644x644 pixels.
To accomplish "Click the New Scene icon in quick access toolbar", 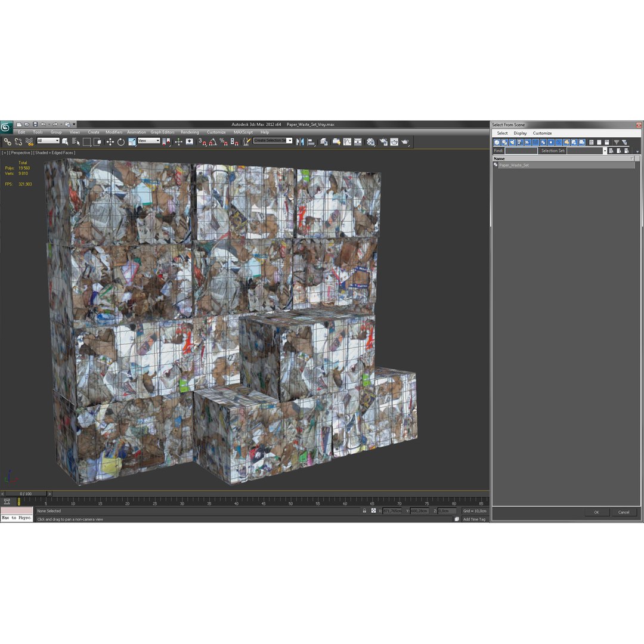I will [19, 125].
